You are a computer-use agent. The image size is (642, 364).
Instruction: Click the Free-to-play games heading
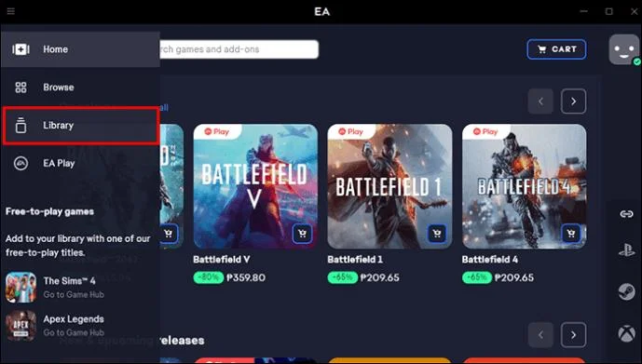click(x=49, y=211)
